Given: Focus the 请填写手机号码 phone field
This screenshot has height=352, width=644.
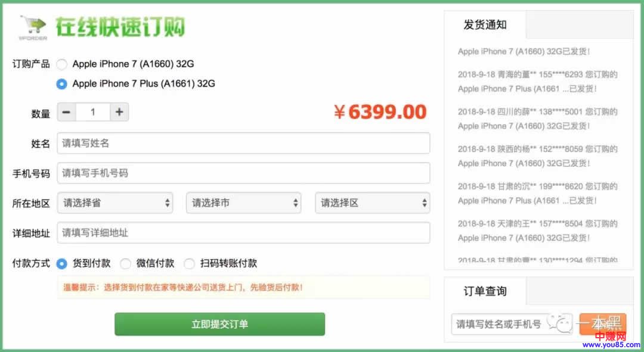Looking at the screenshot, I should coord(243,173).
